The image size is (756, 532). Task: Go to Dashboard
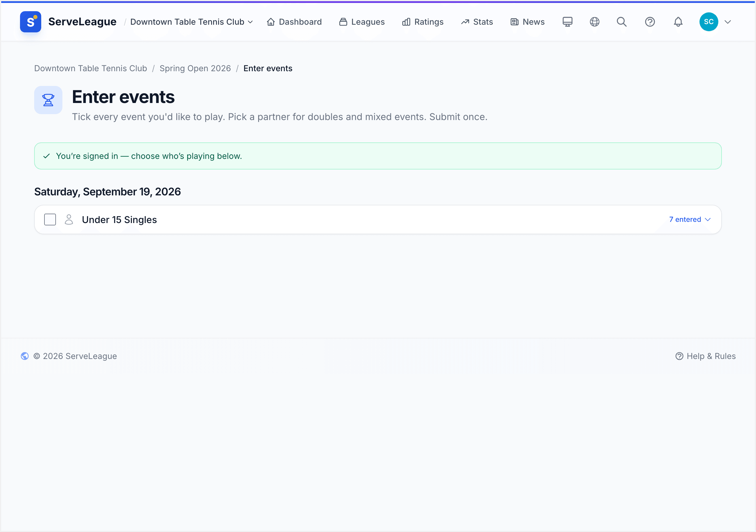click(294, 22)
